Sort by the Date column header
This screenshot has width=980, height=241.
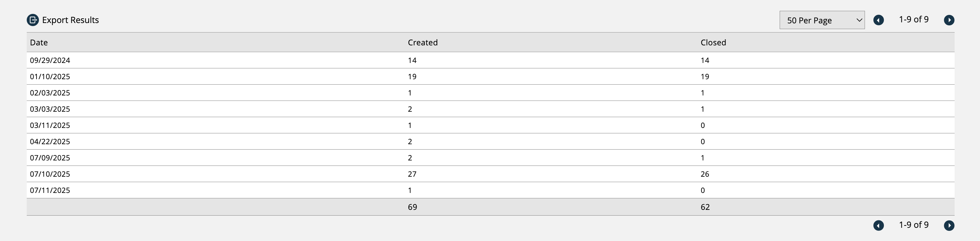click(x=39, y=42)
